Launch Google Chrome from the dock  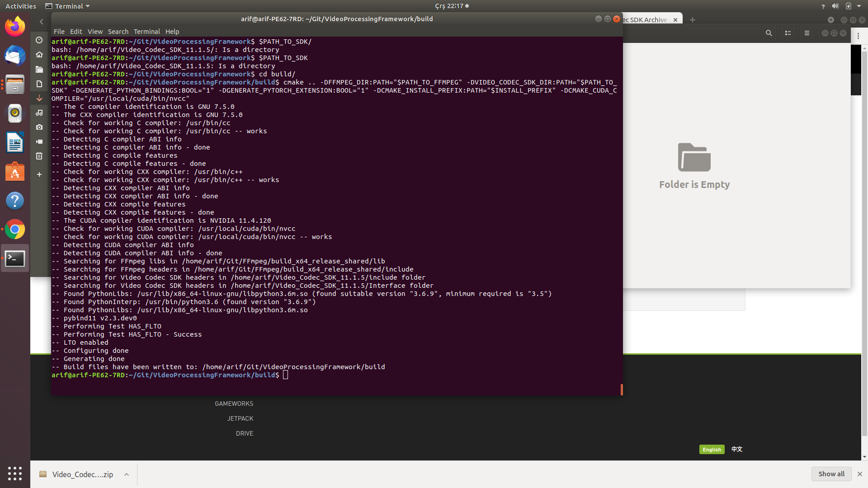click(15, 229)
